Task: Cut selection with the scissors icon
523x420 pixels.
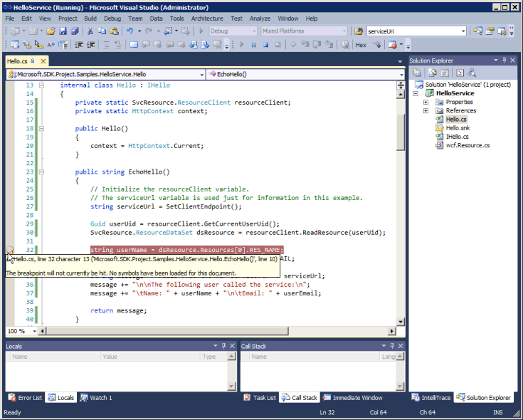Action: [90, 31]
